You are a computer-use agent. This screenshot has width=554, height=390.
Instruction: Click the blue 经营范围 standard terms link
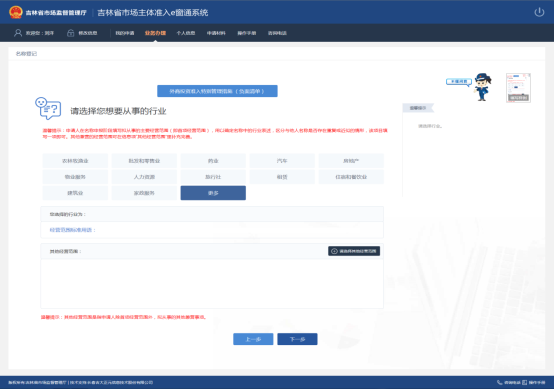coord(72,230)
